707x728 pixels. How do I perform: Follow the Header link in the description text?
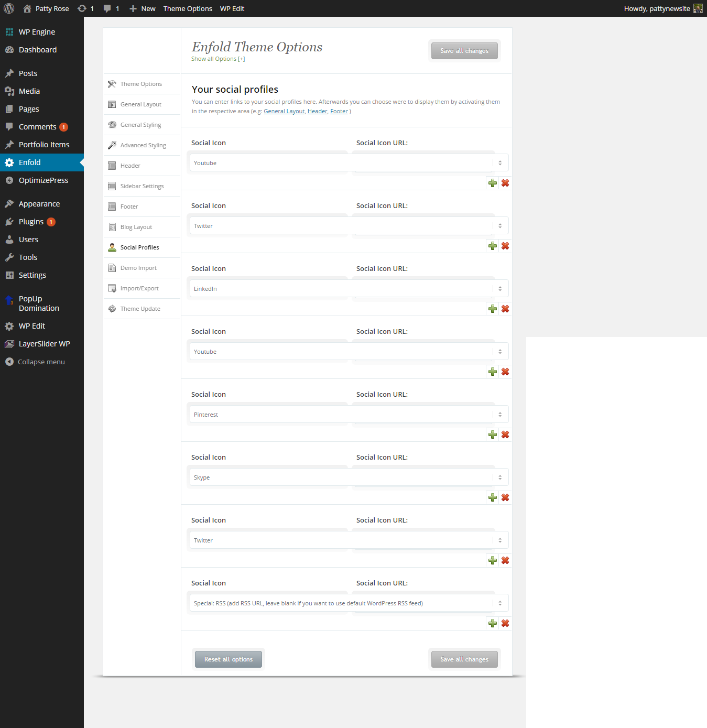[x=317, y=111]
